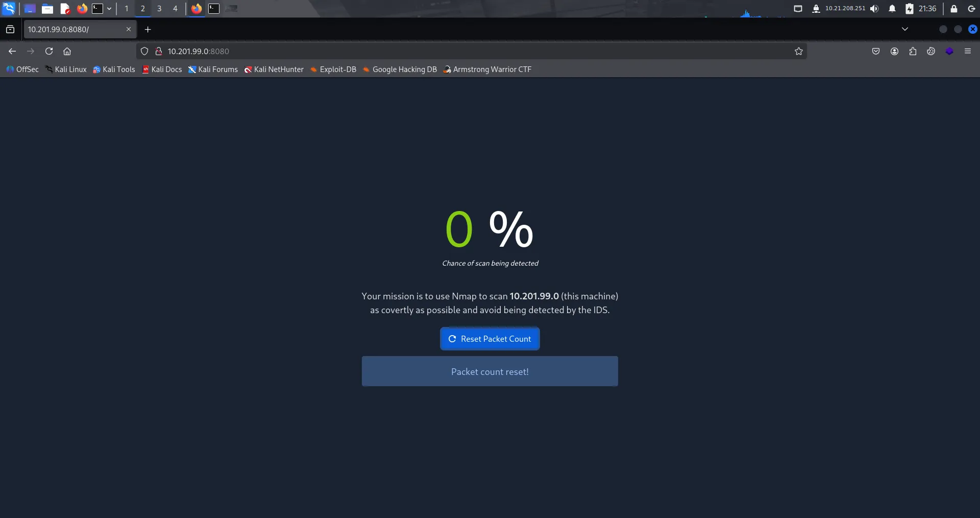
Task: Switch to workspace 3
Action: point(159,9)
